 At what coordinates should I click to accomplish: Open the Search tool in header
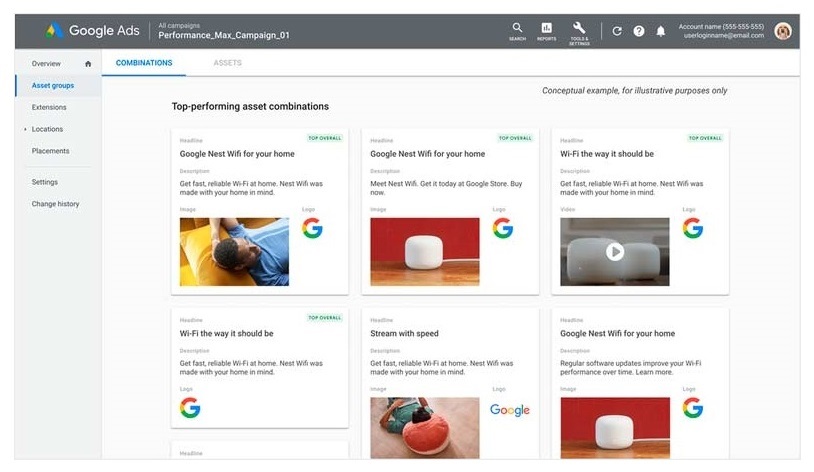pos(517,30)
